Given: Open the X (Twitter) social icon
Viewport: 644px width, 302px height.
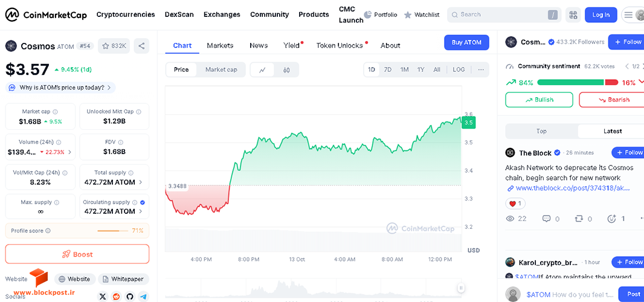Looking at the screenshot, I should click(x=103, y=296).
